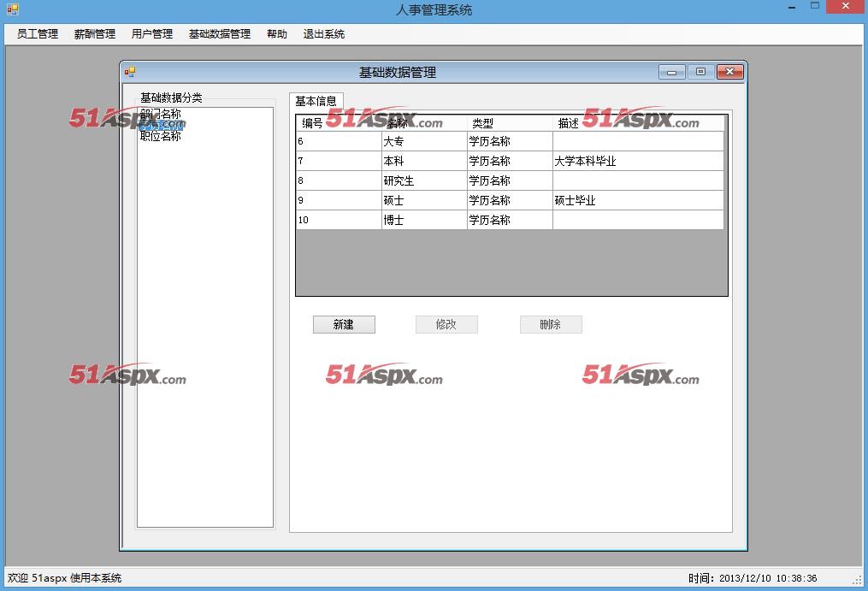868x591 pixels.
Task: Select 职位名称 in the category list
Action: [x=161, y=136]
